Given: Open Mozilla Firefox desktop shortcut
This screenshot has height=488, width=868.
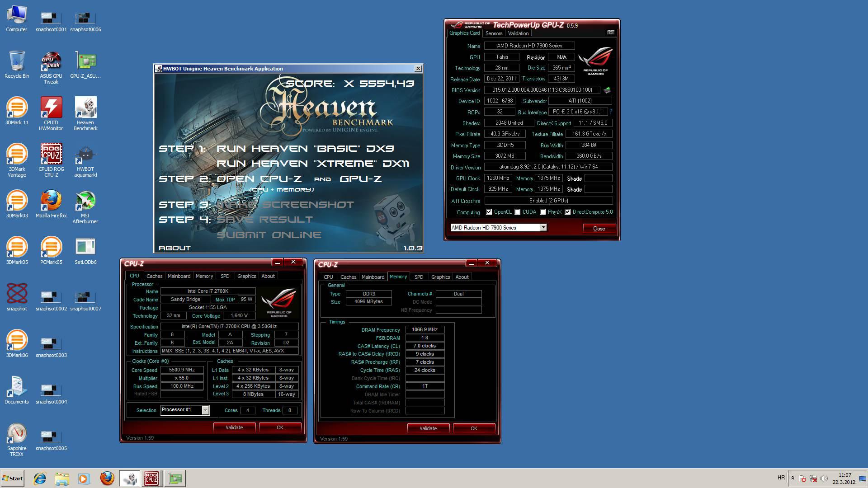Looking at the screenshot, I should [51, 205].
